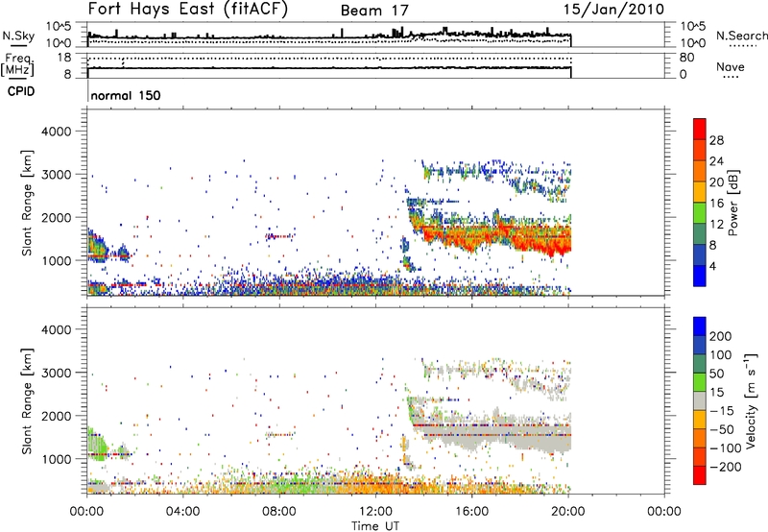The width and height of the screenshot is (768, 532).
Task: Click the "Slant Range [km]" label of the power panel
Action: [27, 203]
